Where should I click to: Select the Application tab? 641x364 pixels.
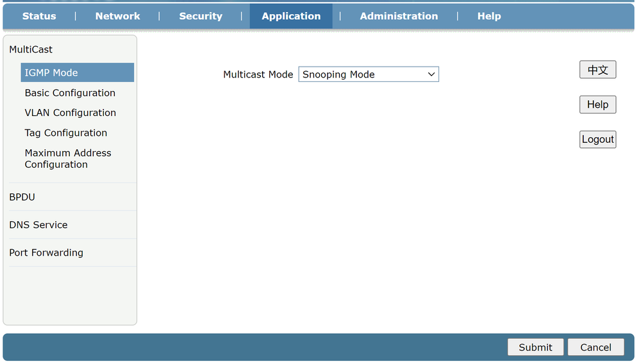point(291,16)
